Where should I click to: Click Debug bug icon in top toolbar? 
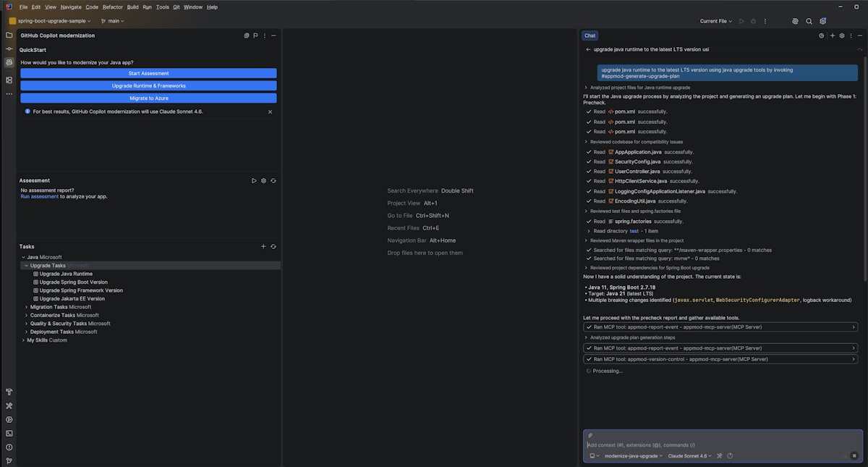click(754, 21)
